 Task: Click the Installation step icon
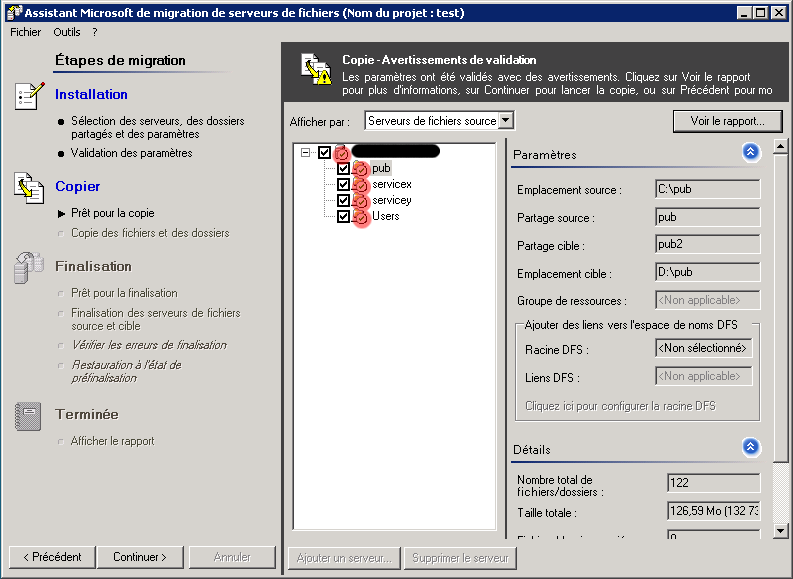click(x=29, y=96)
